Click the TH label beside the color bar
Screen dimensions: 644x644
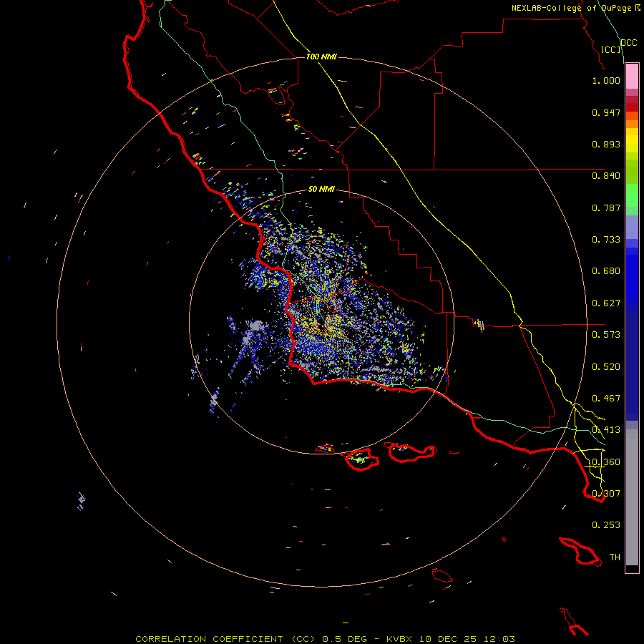pos(615,557)
